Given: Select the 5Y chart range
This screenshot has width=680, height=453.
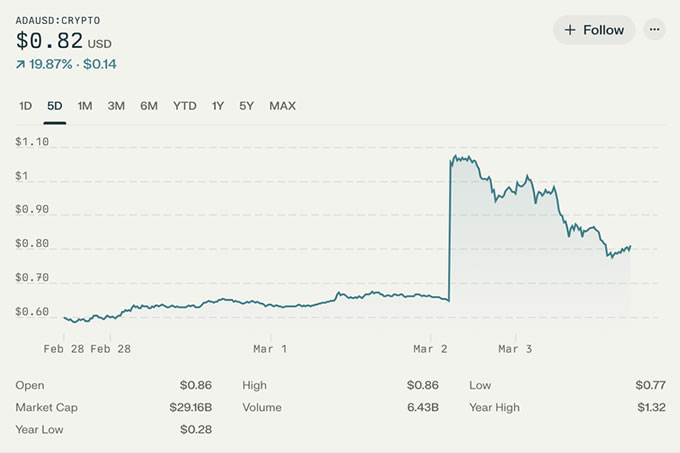Looking at the screenshot, I should pos(247,106).
